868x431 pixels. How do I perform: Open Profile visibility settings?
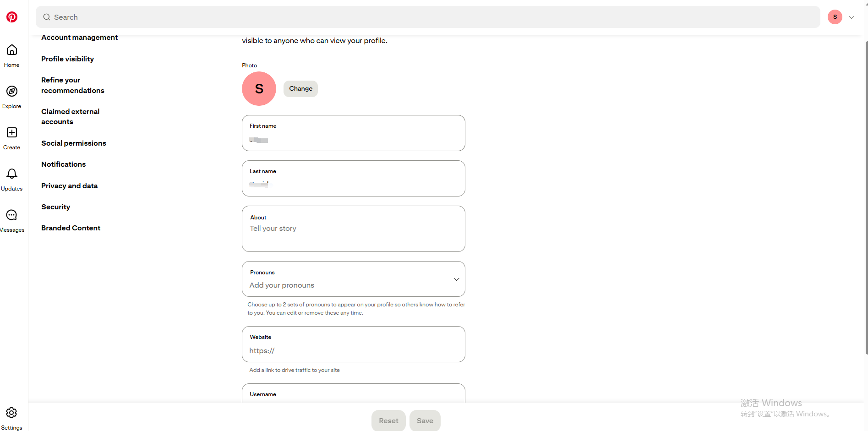pos(67,59)
